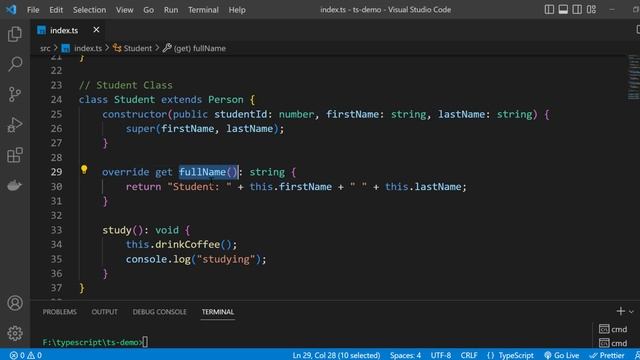
Task: Open the Extensions view
Action: point(15,155)
